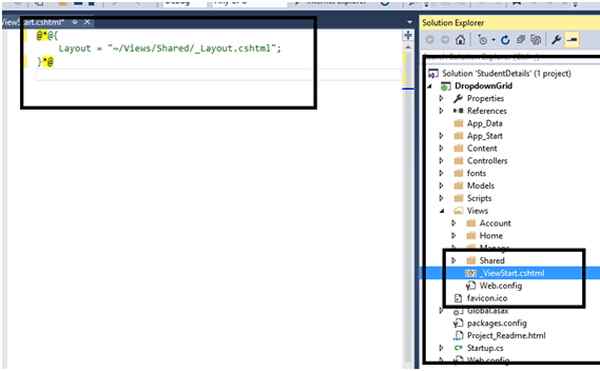The image size is (600, 371).
Task: Toggle Show All Files in Solution Explorer
Action: (536, 40)
